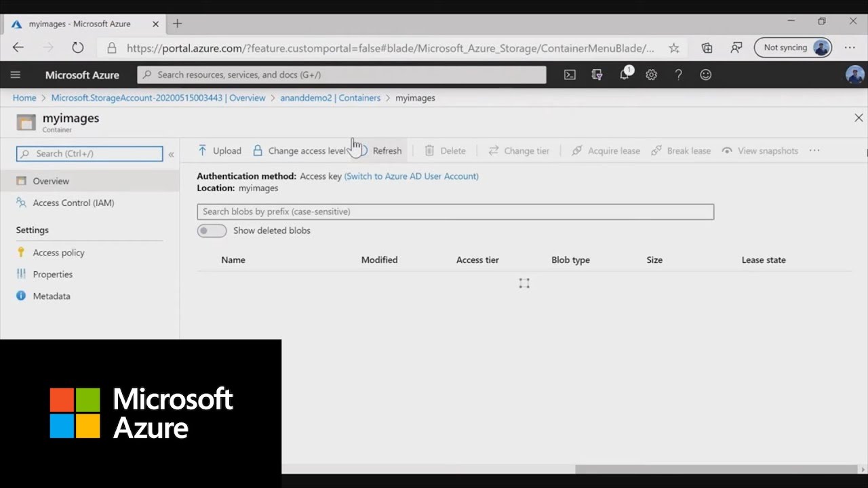The image size is (868, 488).
Task: Open the account avatar in Azure header
Action: (x=854, y=75)
